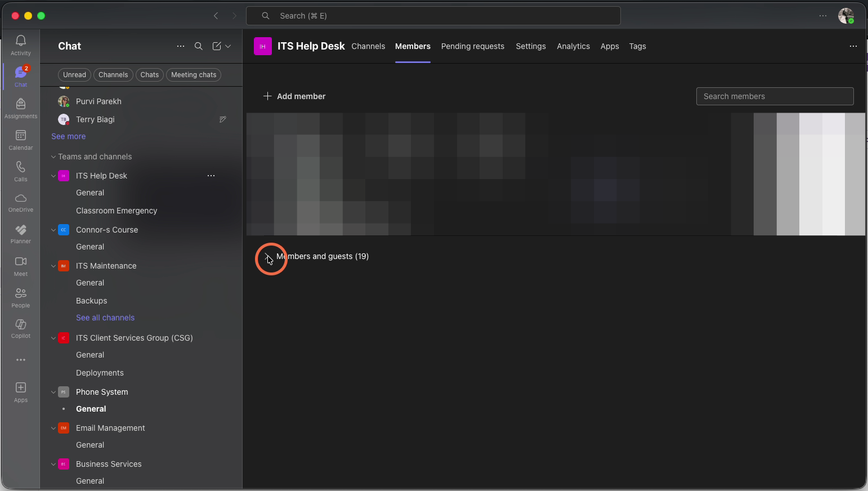Image resolution: width=868 pixels, height=491 pixels.
Task: Open settings and more ellipsis near profile
Action: [823, 16]
